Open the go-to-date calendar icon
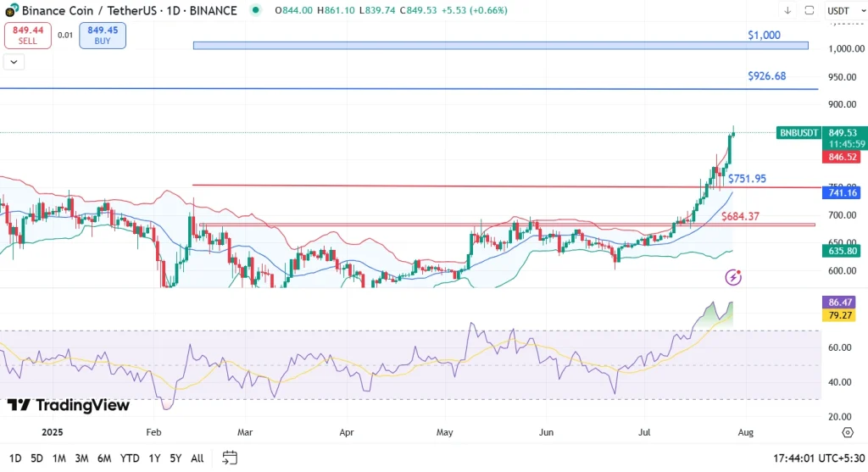The image size is (868, 472). [x=230, y=458]
